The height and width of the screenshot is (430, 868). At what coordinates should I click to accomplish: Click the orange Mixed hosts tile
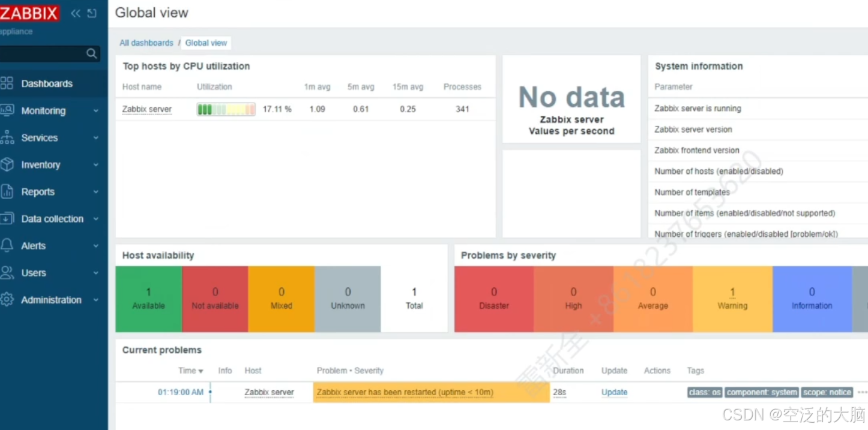tap(281, 299)
